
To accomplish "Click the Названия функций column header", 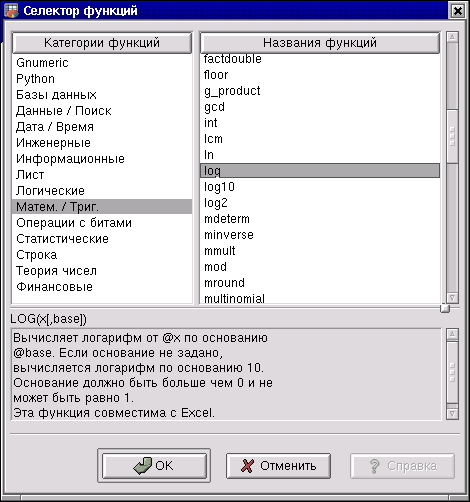I will [320, 43].
